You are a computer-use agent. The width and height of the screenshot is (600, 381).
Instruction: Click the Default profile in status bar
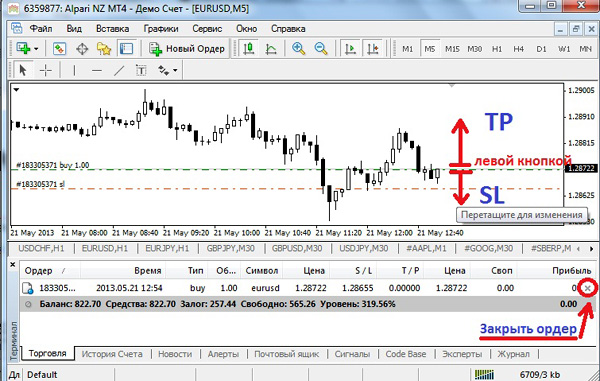click(x=42, y=374)
